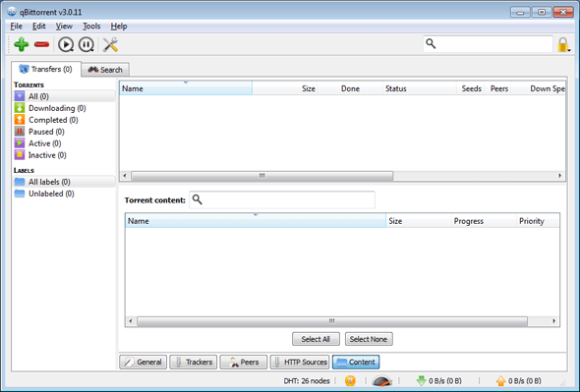
Task: Show the General properties panel
Action: click(143, 363)
